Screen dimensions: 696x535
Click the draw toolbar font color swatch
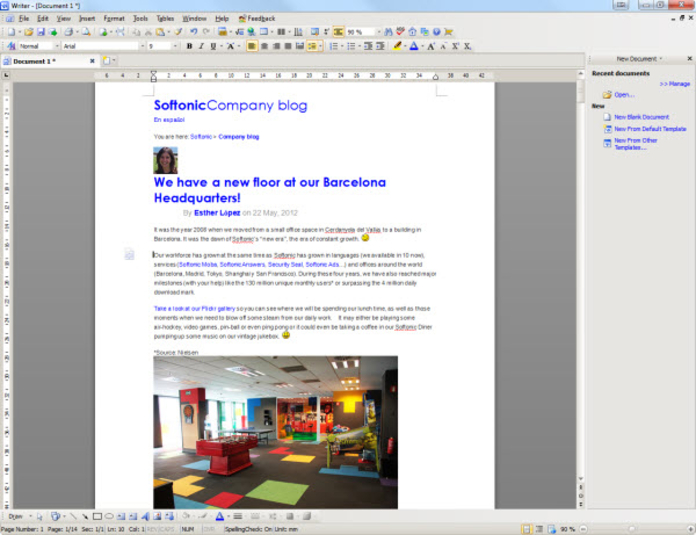[219, 516]
